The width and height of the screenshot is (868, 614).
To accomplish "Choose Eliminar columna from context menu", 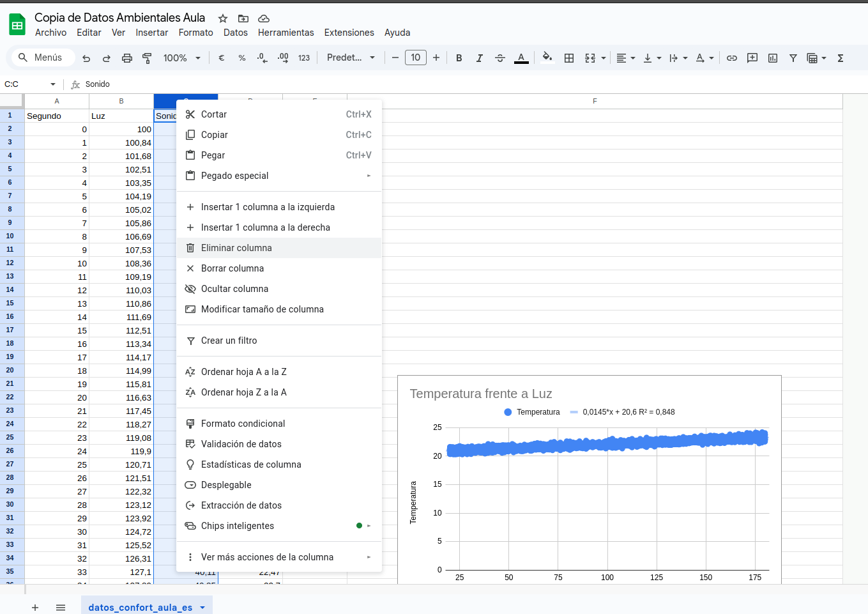I will click(236, 248).
